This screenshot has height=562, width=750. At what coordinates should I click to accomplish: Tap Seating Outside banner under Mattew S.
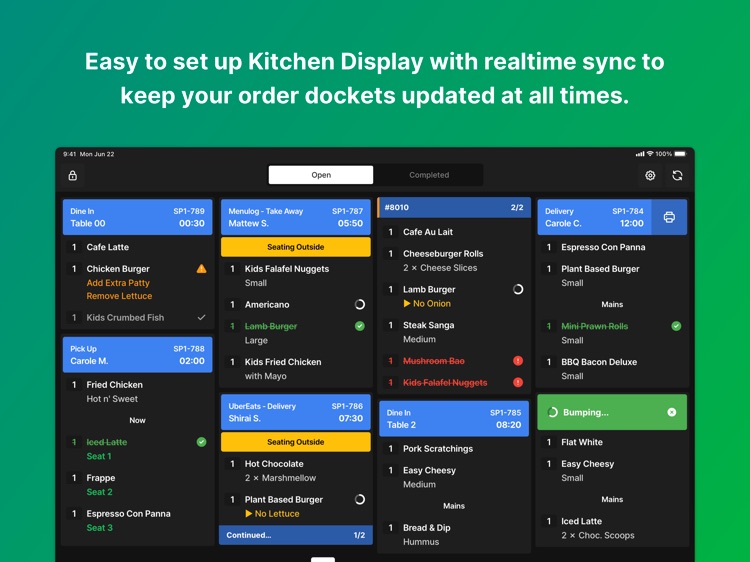296,247
